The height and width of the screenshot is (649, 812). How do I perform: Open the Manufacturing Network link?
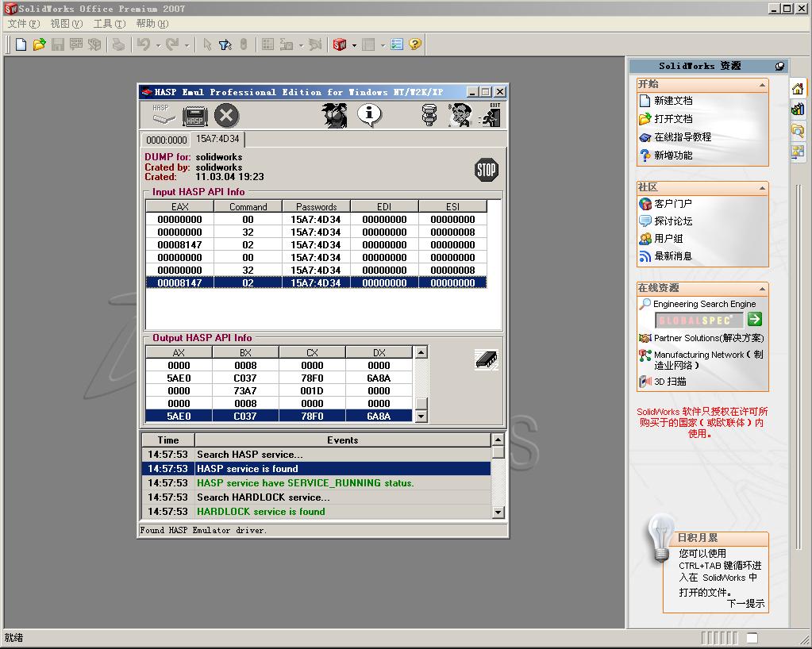click(x=709, y=359)
